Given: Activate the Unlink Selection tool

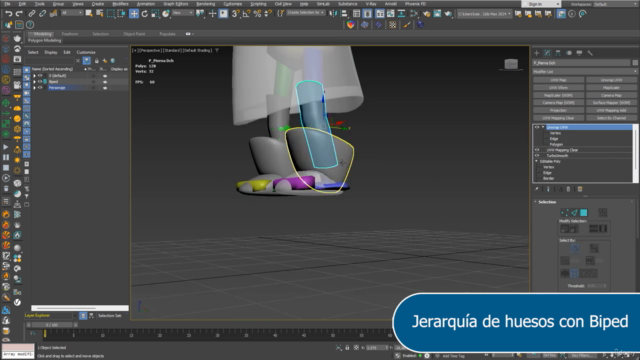Looking at the screenshot, I should pyautogui.click(x=42, y=13).
